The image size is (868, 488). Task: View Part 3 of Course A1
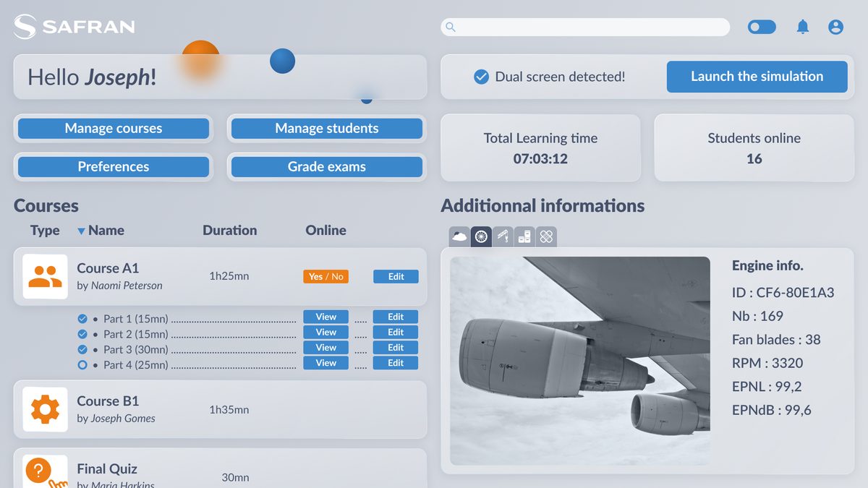coord(325,348)
